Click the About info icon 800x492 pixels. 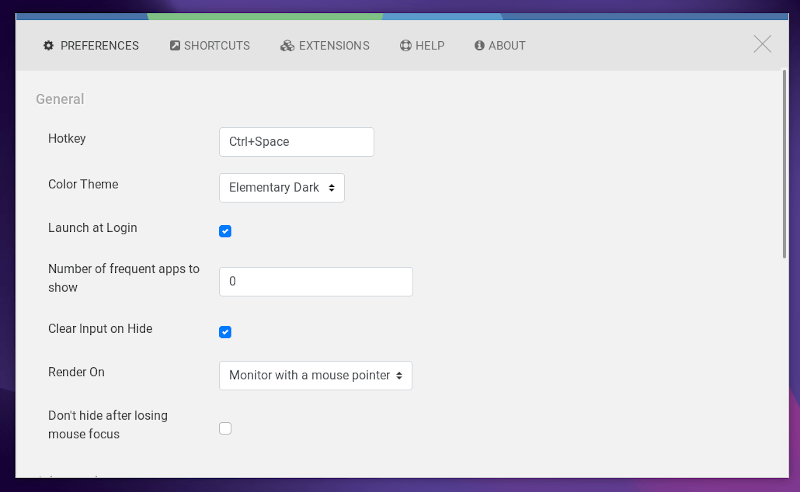click(x=480, y=46)
